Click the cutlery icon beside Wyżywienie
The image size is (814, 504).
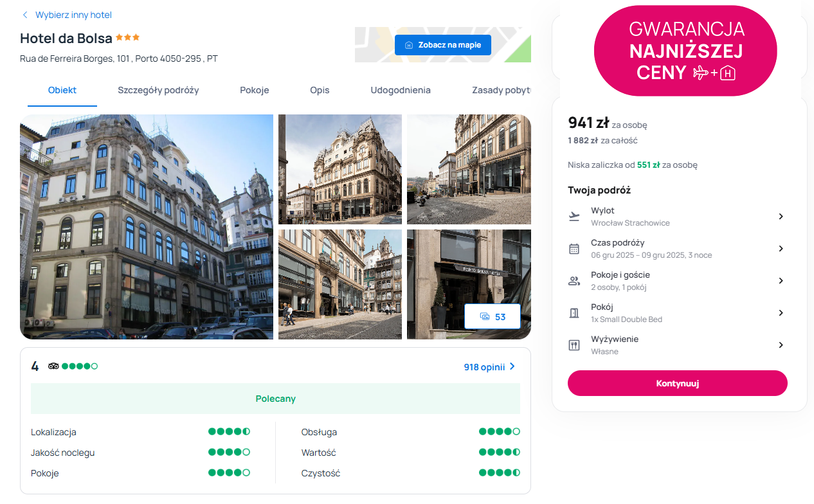[x=574, y=345]
